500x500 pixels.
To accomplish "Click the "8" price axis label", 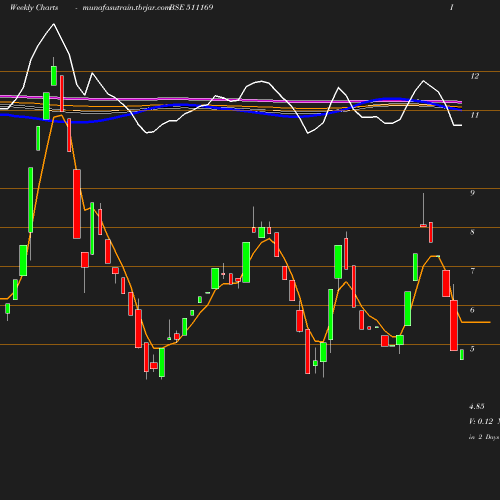I will (472, 232).
